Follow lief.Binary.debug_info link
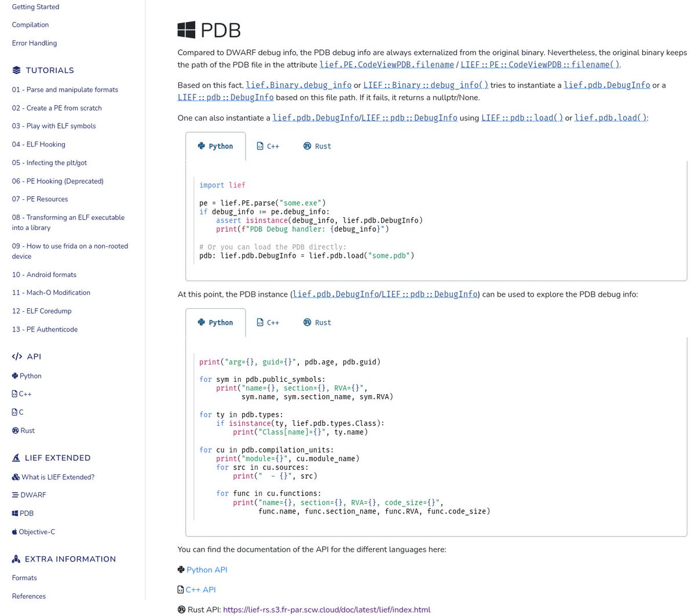Image resolution: width=695 pixels, height=616 pixels. [299, 85]
